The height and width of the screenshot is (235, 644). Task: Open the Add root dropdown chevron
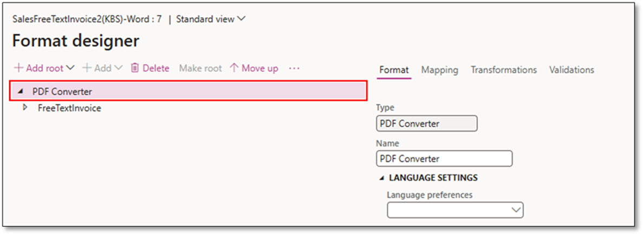[x=70, y=68]
